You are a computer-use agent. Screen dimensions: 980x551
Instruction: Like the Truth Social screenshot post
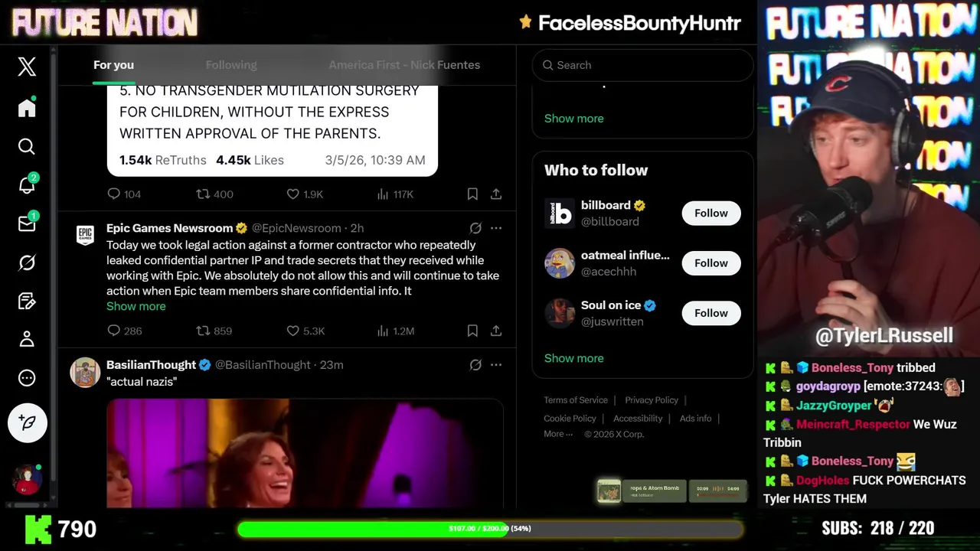[x=305, y=194]
